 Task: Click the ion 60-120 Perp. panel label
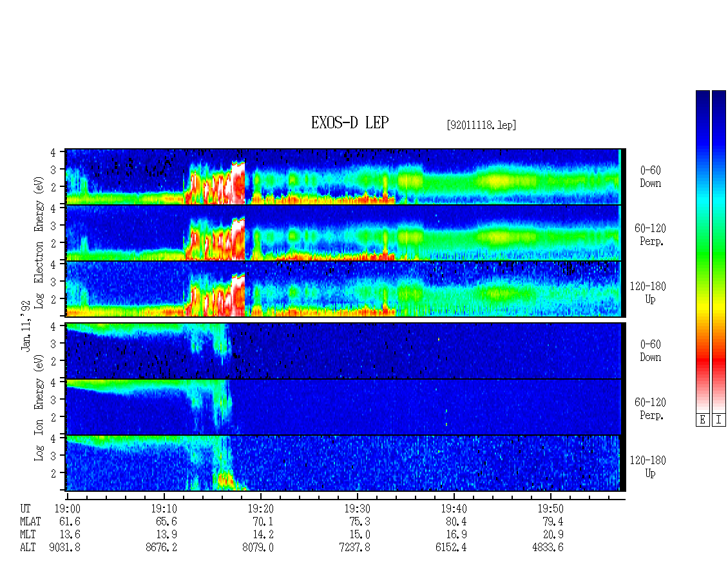650,409
